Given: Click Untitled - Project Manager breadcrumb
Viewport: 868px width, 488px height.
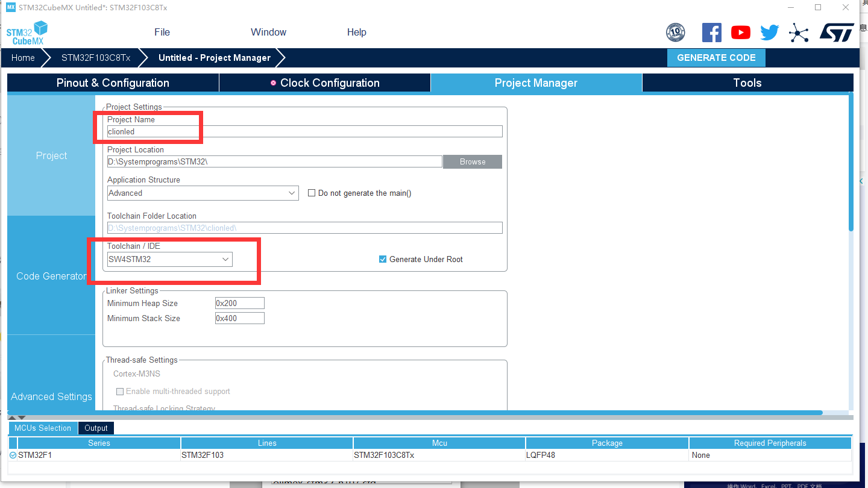Looking at the screenshot, I should click(215, 58).
